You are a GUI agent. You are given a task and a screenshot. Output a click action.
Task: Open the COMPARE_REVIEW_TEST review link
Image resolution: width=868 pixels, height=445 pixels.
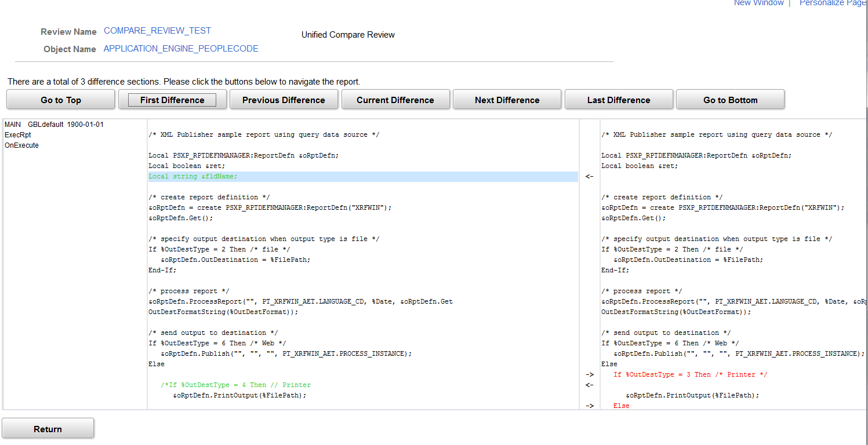pos(157,31)
